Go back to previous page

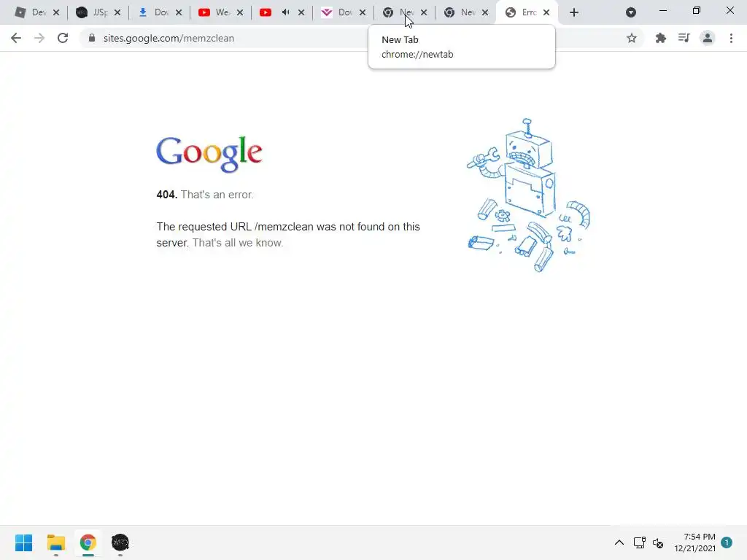pyautogui.click(x=16, y=38)
